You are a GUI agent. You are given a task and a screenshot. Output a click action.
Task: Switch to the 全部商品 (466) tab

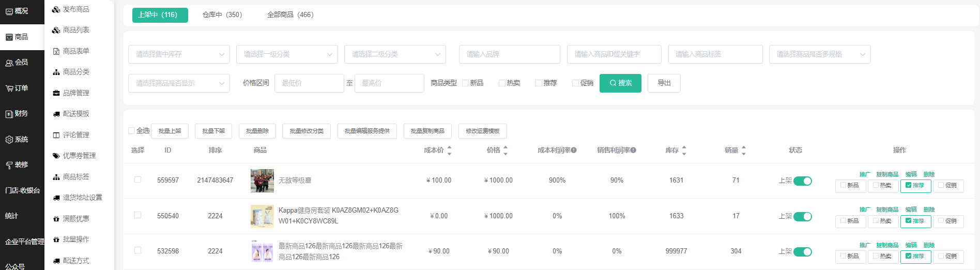[290, 15]
